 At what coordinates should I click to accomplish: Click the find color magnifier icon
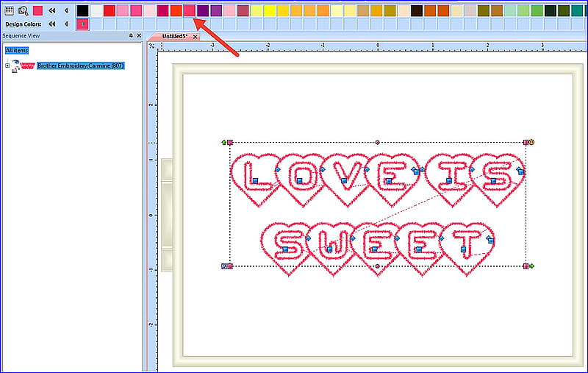coord(24,10)
